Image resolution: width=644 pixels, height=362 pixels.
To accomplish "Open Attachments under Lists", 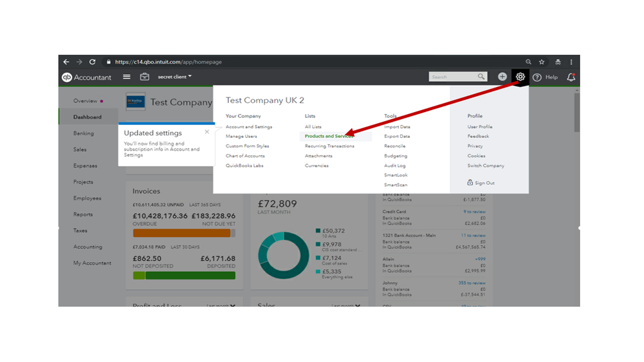I will click(x=318, y=156).
